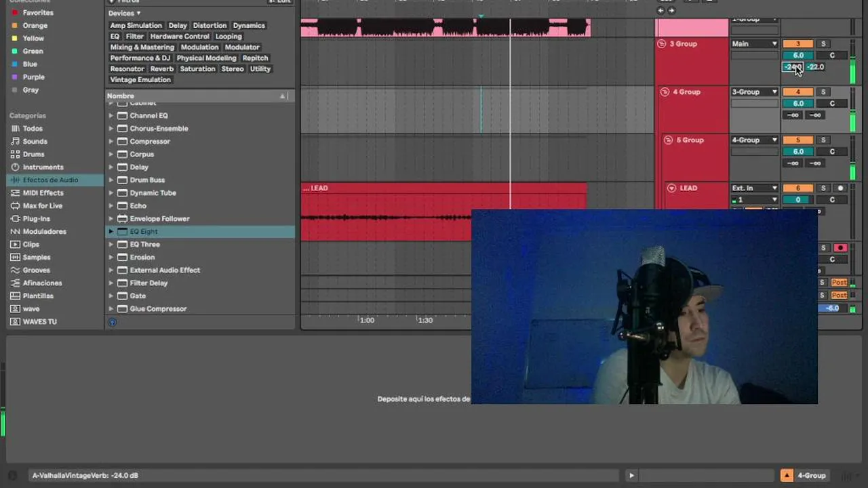
Task: Open the Grooves category icon
Action: click(15, 270)
